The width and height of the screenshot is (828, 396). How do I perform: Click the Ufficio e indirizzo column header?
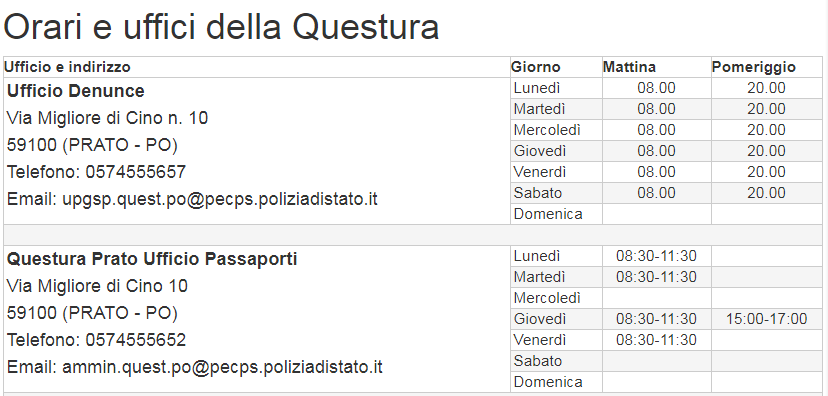click(67, 67)
